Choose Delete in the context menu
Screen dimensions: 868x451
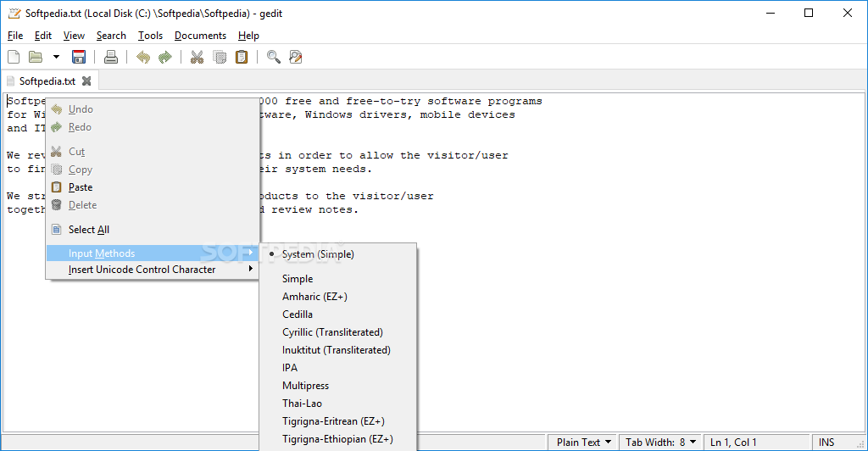pyautogui.click(x=153, y=205)
